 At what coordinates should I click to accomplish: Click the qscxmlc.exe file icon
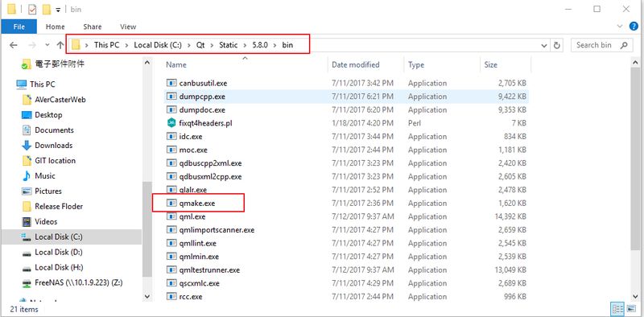coord(171,283)
